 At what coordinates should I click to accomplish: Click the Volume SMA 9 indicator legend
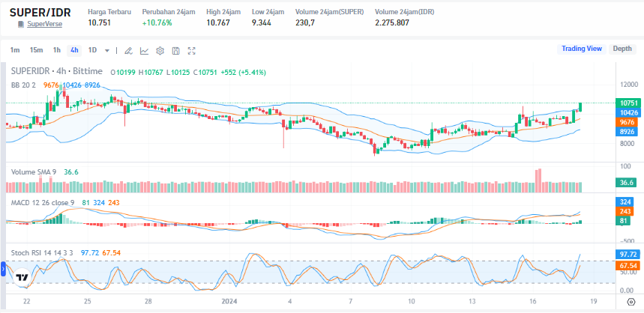(34, 172)
